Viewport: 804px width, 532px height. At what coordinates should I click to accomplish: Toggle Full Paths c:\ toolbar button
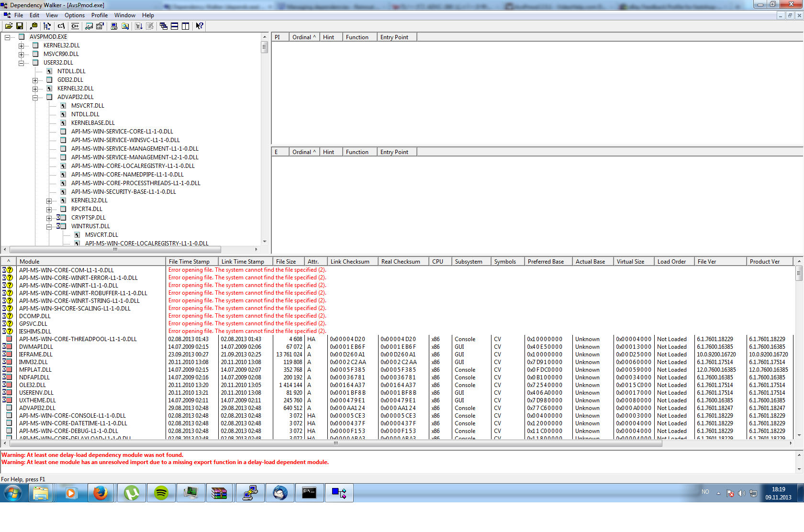click(x=61, y=26)
